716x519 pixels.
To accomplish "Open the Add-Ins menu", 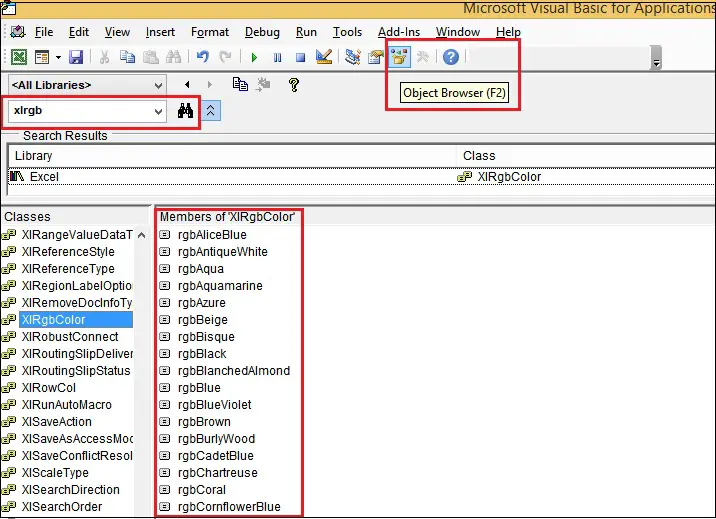I will pos(399,32).
